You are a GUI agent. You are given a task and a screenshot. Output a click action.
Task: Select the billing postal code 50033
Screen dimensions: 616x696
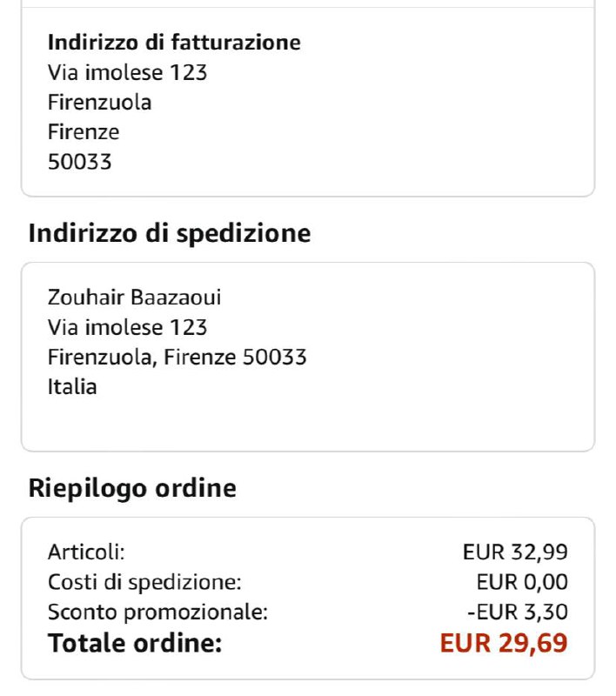[x=79, y=161]
